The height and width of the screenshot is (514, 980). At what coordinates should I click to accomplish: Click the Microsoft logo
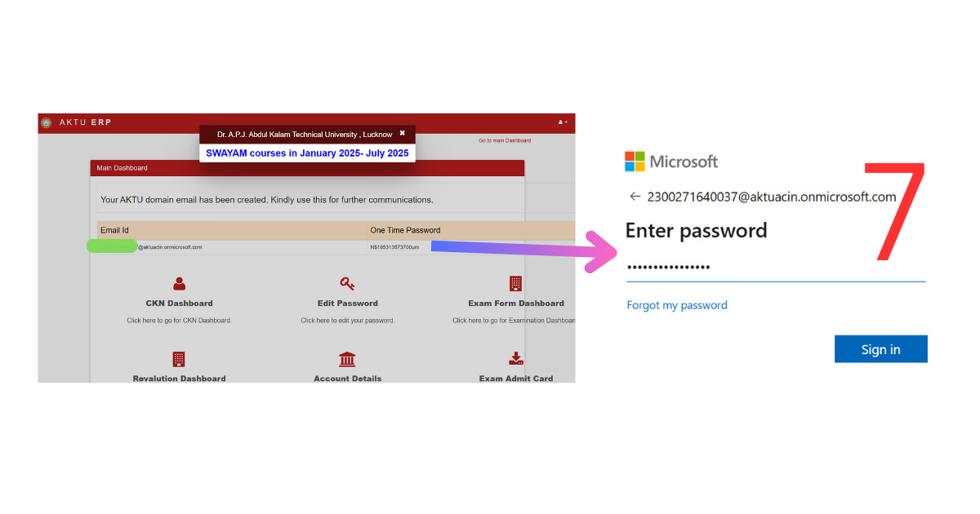(x=635, y=162)
